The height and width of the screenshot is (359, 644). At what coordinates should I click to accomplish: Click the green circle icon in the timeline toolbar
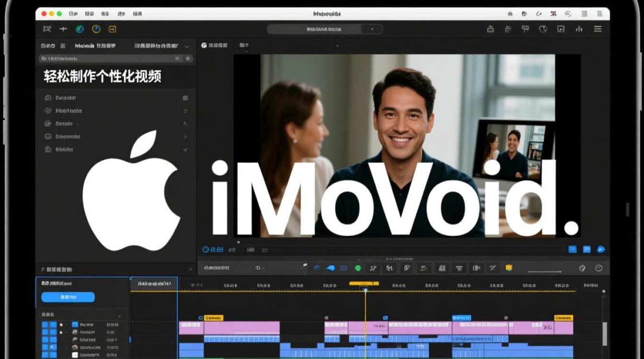tap(357, 268)
